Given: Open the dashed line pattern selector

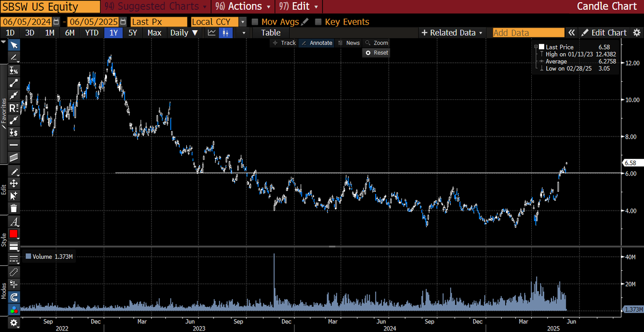Looking at the screenshot, I should 14,258.
